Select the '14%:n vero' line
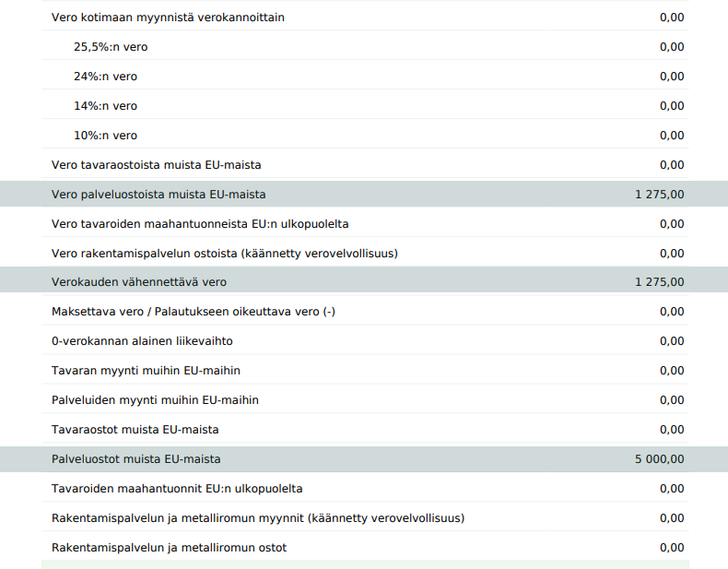Image resolution: width=728 pixels, height=569 pixels. tap(105, 106)
